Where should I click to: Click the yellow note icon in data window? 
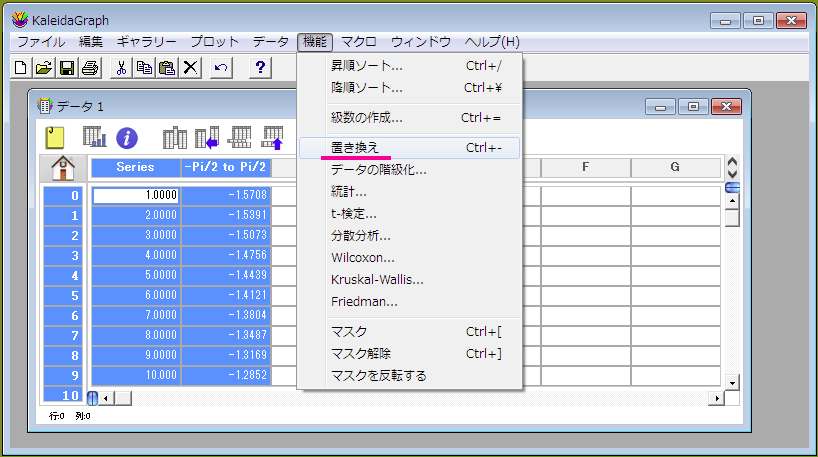[x=55, y=138]
